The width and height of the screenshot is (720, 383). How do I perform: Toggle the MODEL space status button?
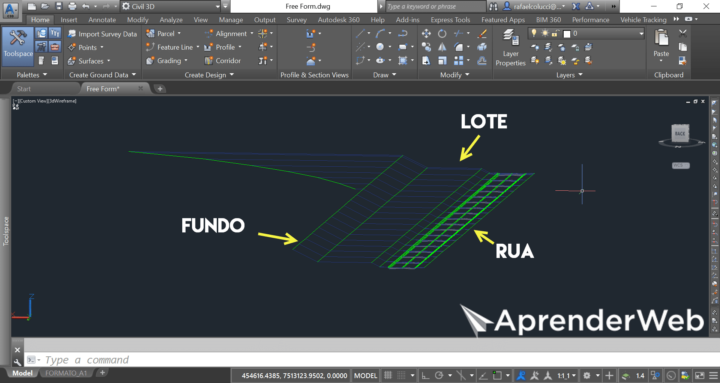[366, 375]
